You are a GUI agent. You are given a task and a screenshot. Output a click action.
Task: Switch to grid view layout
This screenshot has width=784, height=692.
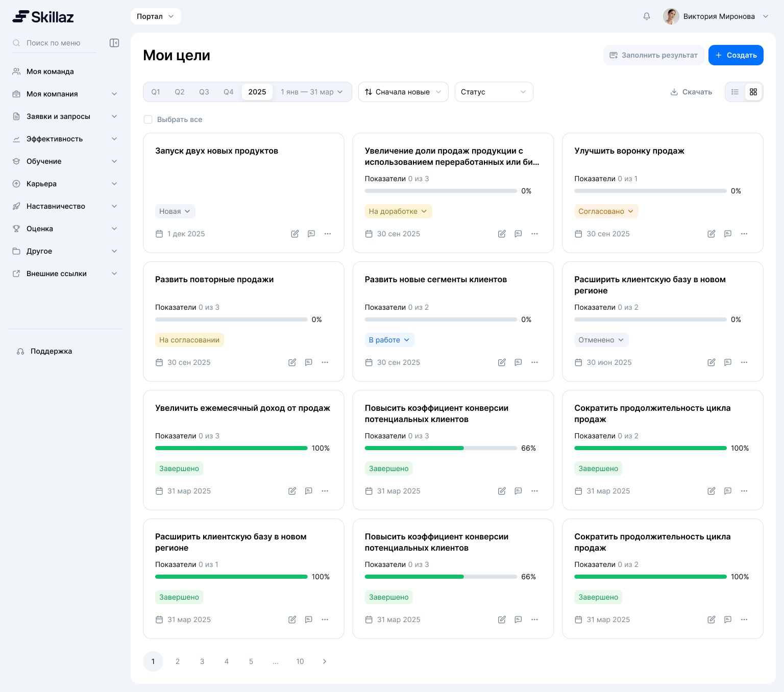coord(753,92)
